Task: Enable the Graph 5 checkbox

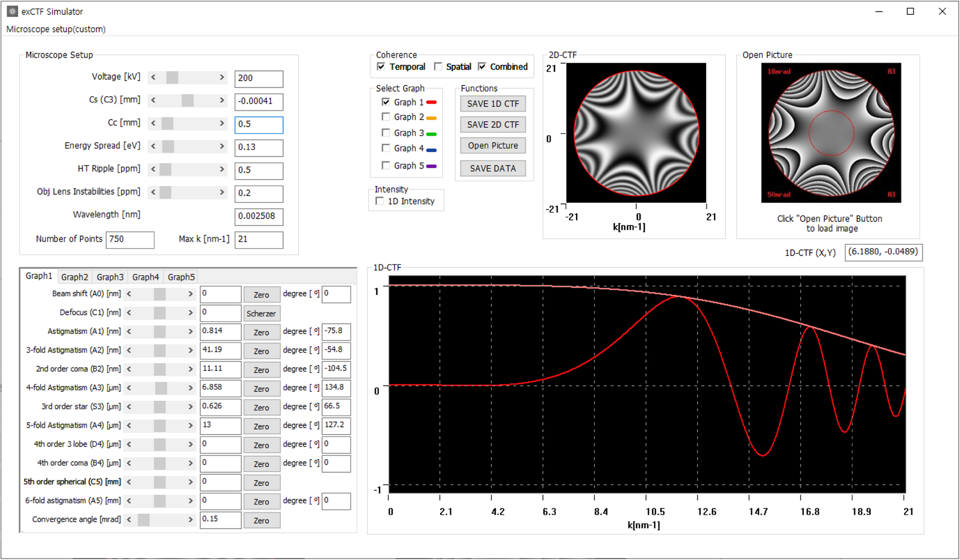Action: (x=386, y=165)
